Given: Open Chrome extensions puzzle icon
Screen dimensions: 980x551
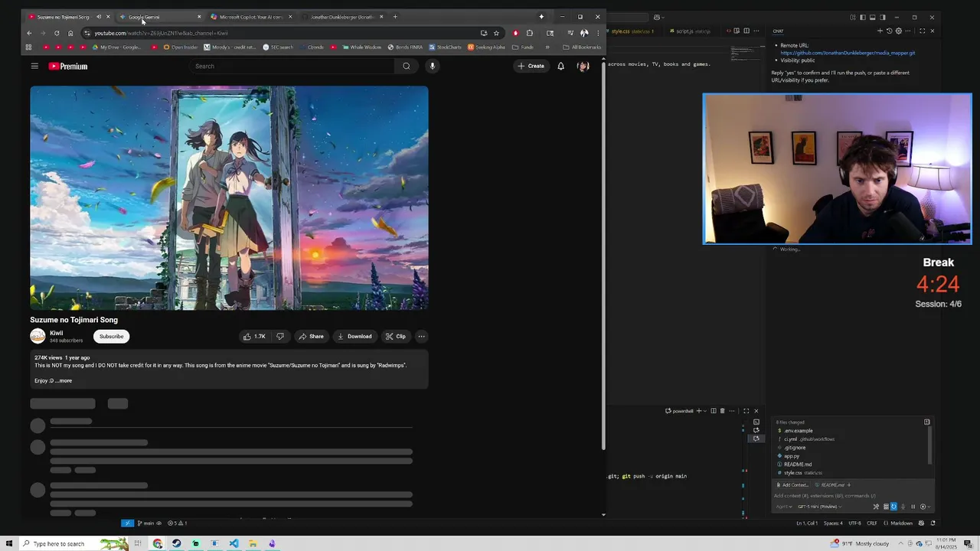Looking at the screenshot, I should tap(529, 33).
